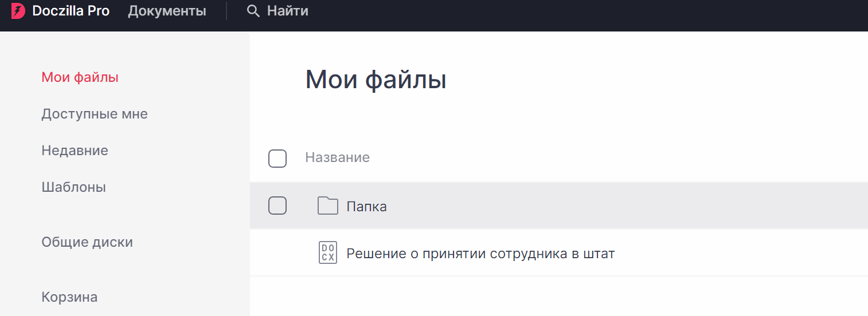Sort by the Название column header
868x316 pixels.
point(337,157)
